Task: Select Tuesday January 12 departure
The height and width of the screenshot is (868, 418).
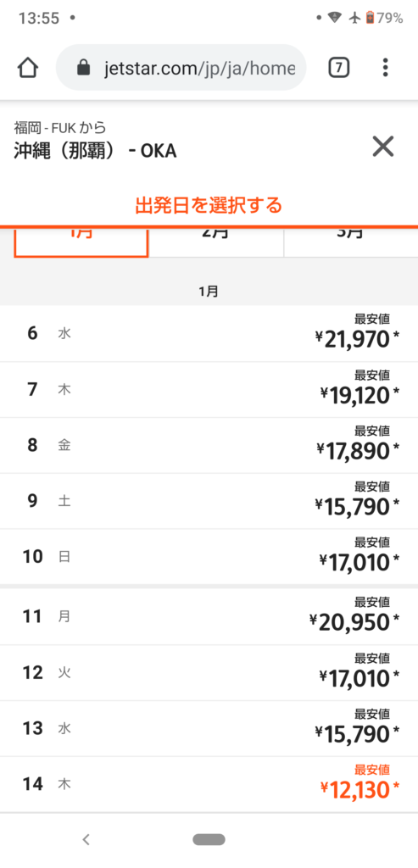Action: point(209,673)
